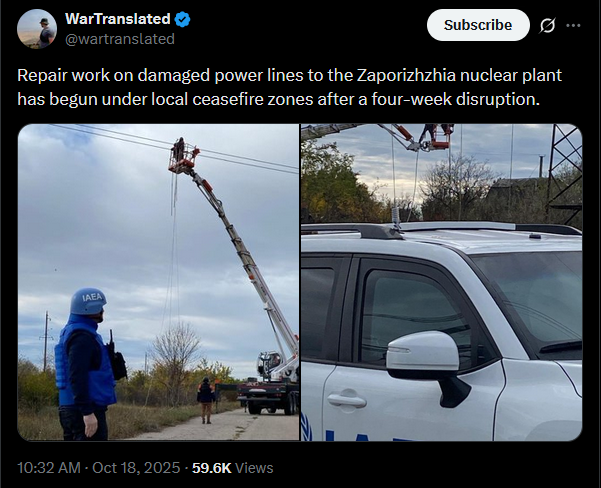The height and width of the screenshot is (488, 601).
Task: Open the left photo of crane repair
Action: point(158,282)
